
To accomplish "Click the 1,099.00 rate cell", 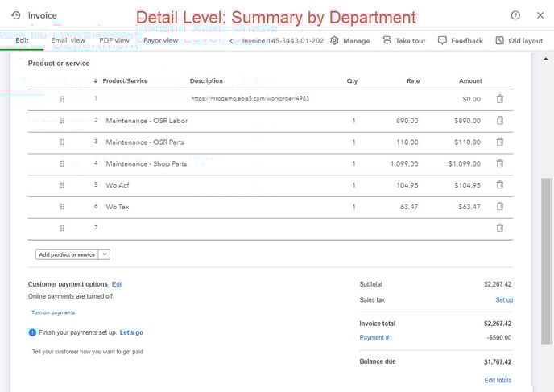I will (x=404, y=164).
